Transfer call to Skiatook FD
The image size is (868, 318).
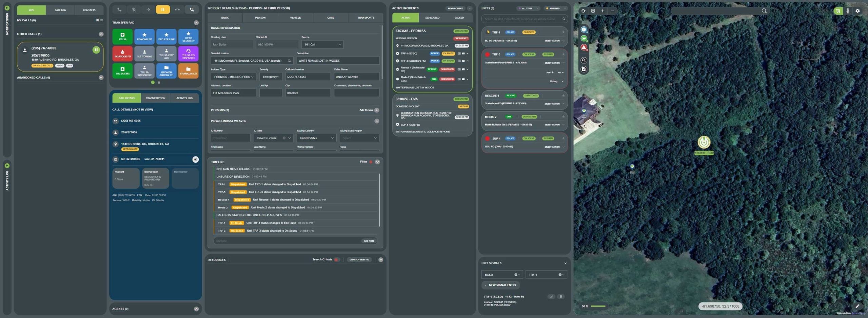pyautogui.click(x=122, y=54)
